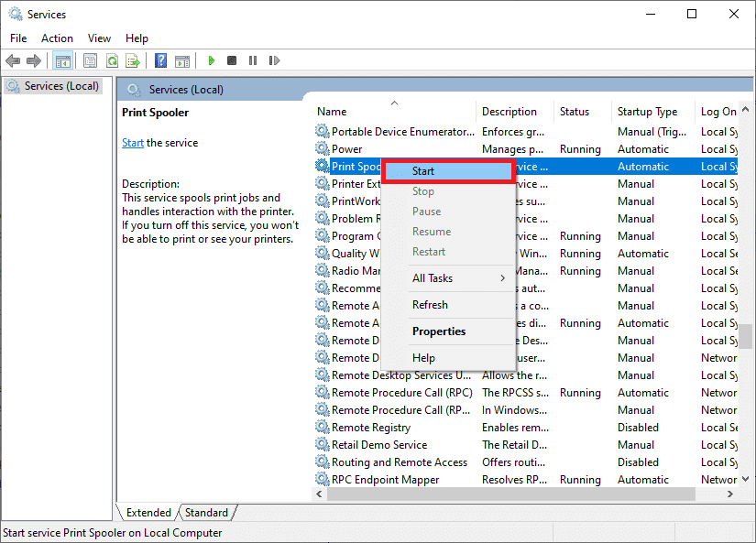
Task: Refresh the services list via toolbar icon
Action: tap(111, 60)
